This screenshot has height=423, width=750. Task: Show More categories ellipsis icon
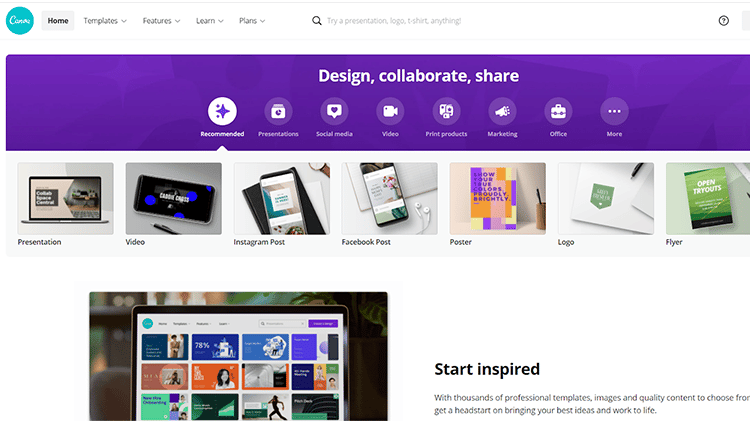(x=614, y=111)
